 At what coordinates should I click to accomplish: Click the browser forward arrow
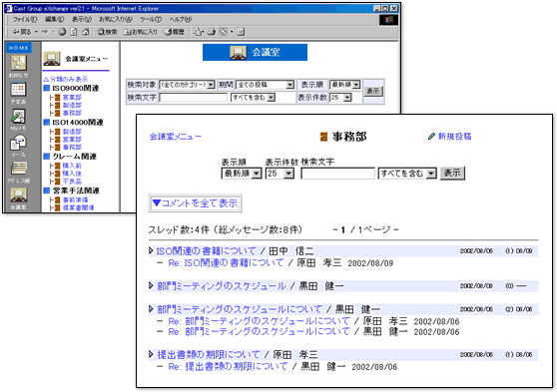pyautogui.click(x=45, y=32)
